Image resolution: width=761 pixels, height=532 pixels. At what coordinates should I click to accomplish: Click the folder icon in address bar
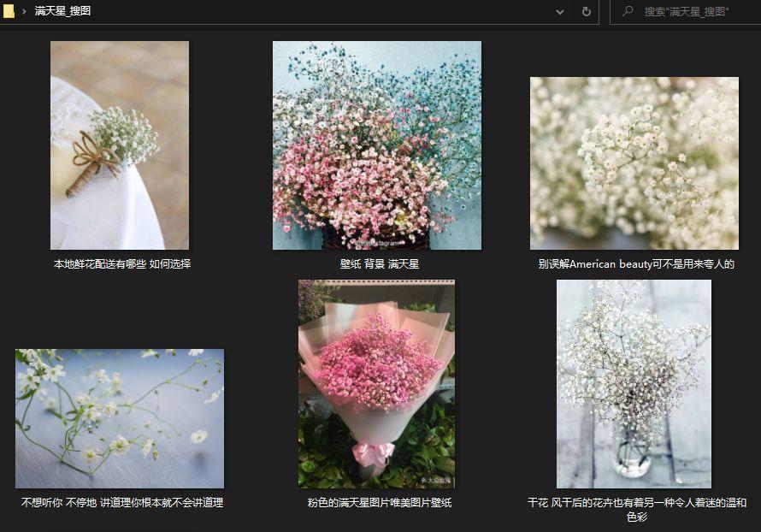[x=9, y=10]
